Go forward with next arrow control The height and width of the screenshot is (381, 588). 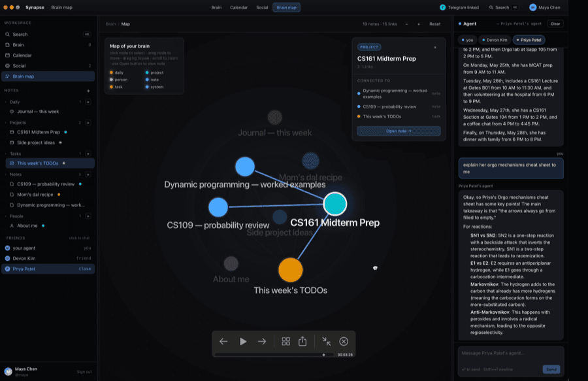coord(262,342)
